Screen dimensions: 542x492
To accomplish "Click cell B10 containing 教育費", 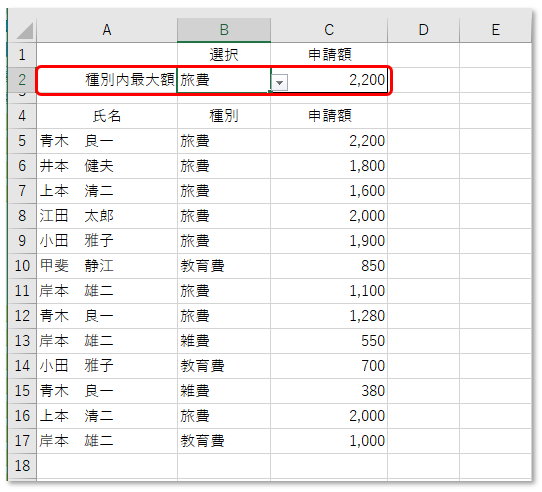I will tap(224, 266).
